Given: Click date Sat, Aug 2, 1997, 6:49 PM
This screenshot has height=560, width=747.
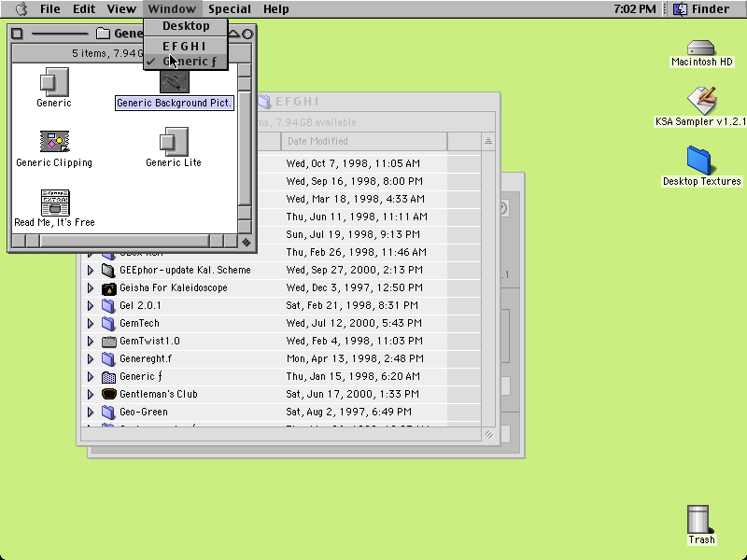Looking at the screenshot, I should (348, 412).
